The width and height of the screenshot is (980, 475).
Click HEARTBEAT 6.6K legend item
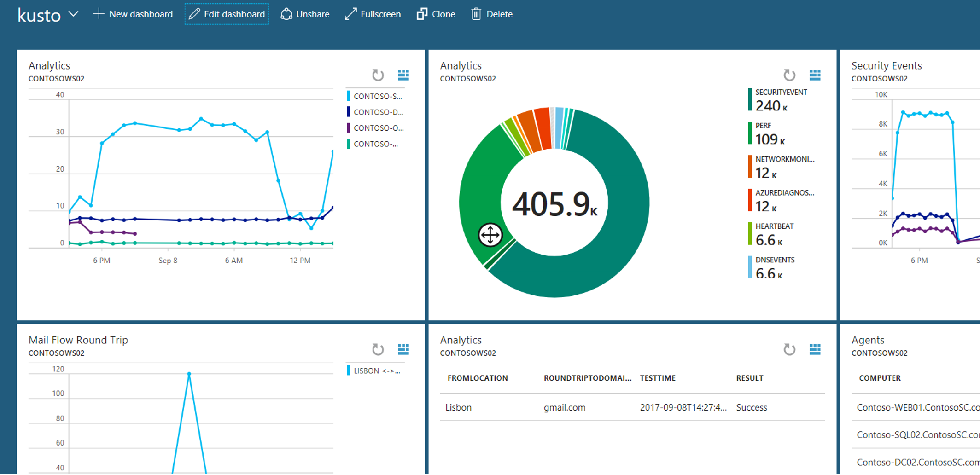tap(771, 234)
